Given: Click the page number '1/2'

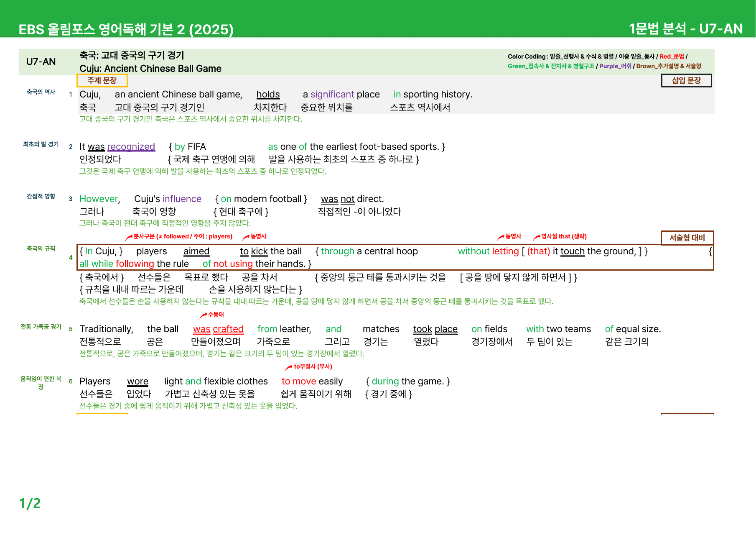Looking at the screenshot, I should coord(30,504).
